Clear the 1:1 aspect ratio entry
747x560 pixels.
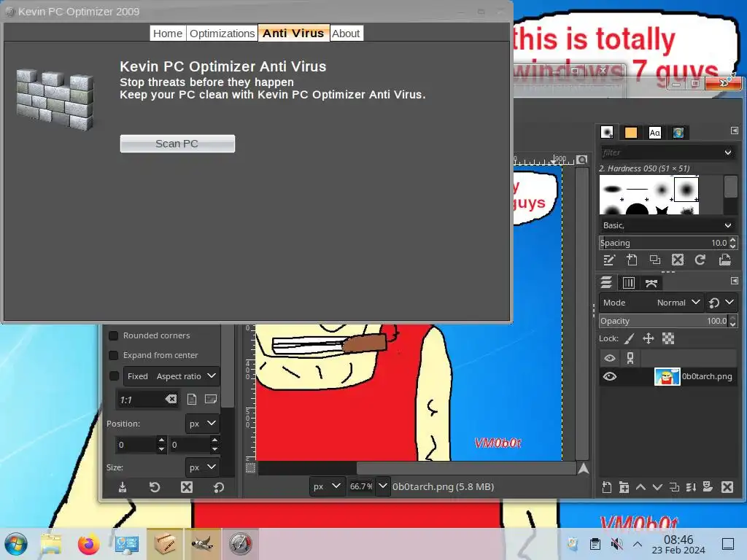click(x=171, y=399)
